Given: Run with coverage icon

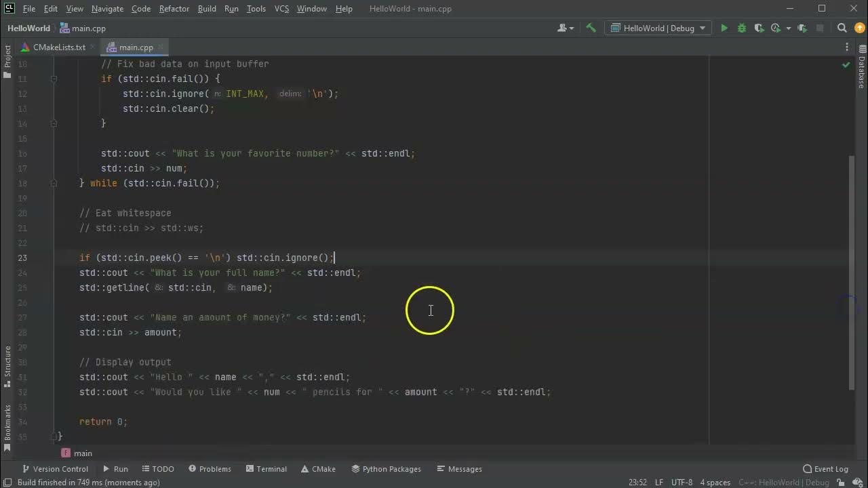Looking at the screenshot, I should point(759,28).
